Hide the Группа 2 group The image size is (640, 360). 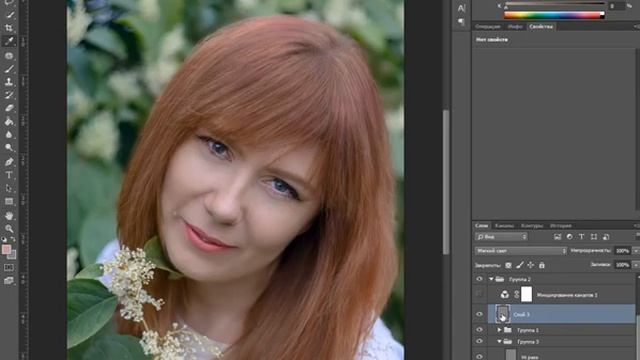pyautogui.click(x=480, y=279)
